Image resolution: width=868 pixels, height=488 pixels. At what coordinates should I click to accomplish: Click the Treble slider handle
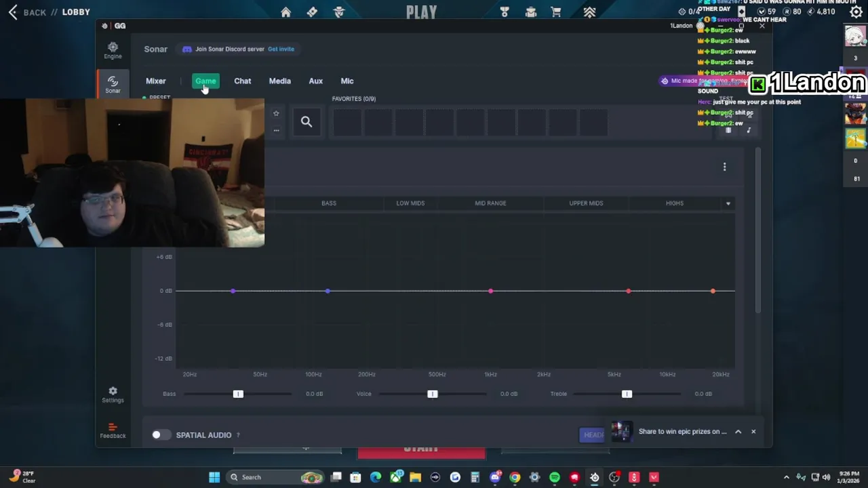627,394
